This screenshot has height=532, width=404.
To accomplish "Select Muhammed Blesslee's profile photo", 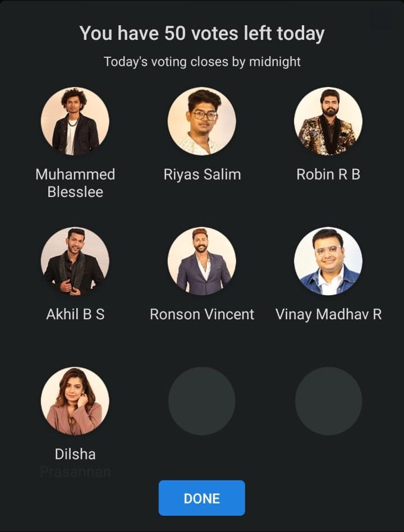I will pyautogui.click(x=75, y=121).
